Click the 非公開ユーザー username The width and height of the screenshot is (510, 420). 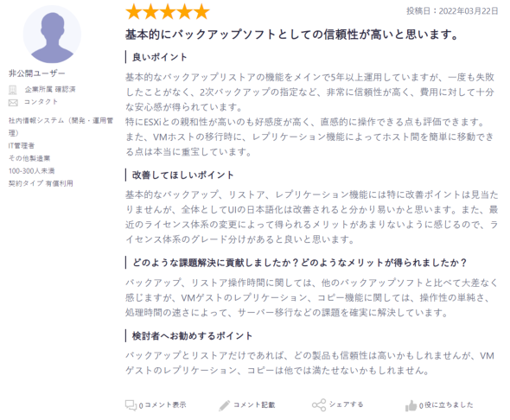tap(37, 73)
